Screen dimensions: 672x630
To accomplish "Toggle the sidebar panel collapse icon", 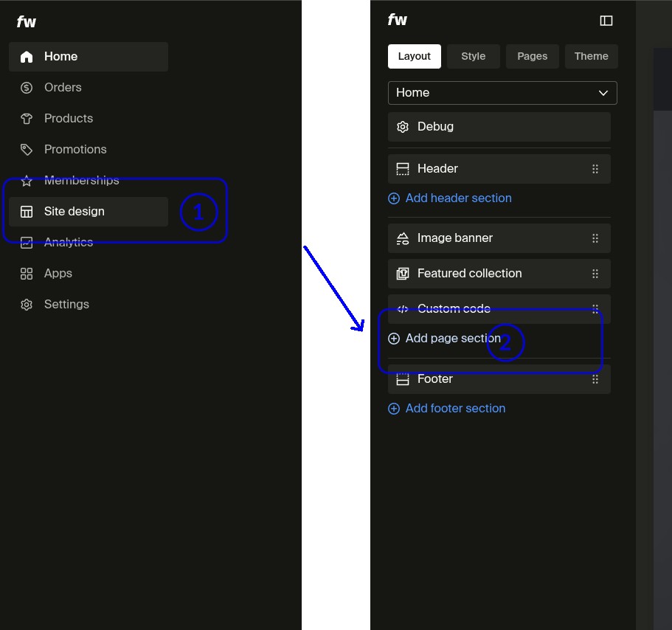I will (x=606, y=21).
